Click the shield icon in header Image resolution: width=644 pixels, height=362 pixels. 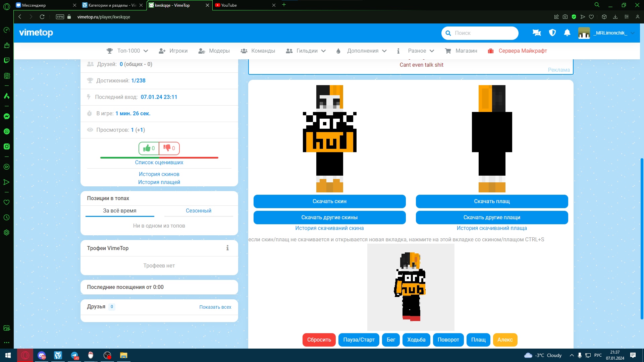point(552,33)
